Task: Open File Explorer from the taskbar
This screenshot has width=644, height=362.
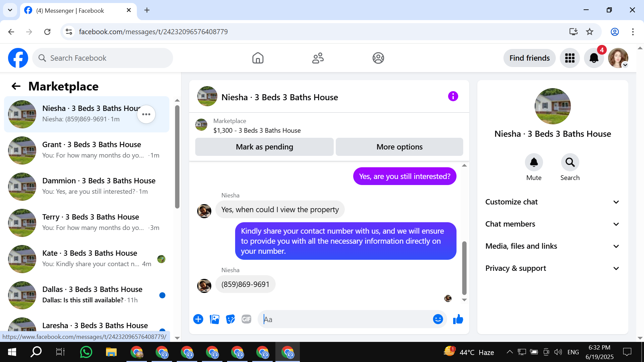Action: pyautogui.click(x=111, y=352)
